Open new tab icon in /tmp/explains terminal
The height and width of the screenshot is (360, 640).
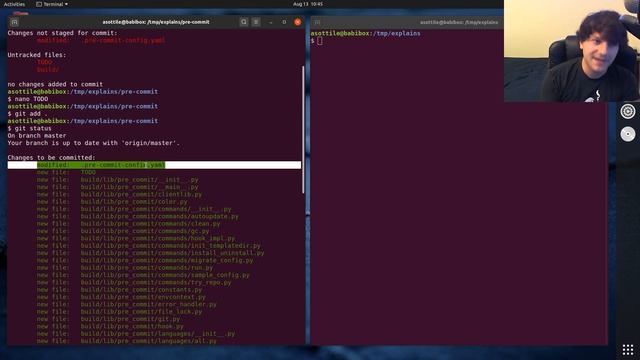point(317,22)
